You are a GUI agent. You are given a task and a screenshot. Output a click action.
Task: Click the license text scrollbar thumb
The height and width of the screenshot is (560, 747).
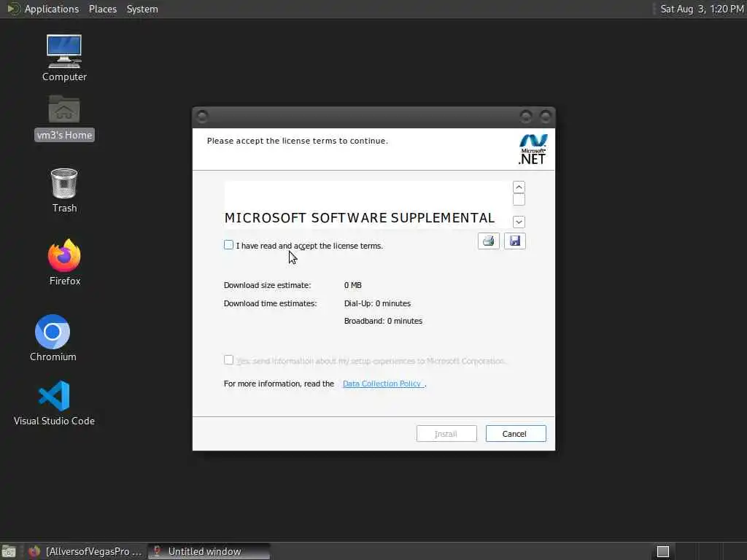click(x=519, y=200)
